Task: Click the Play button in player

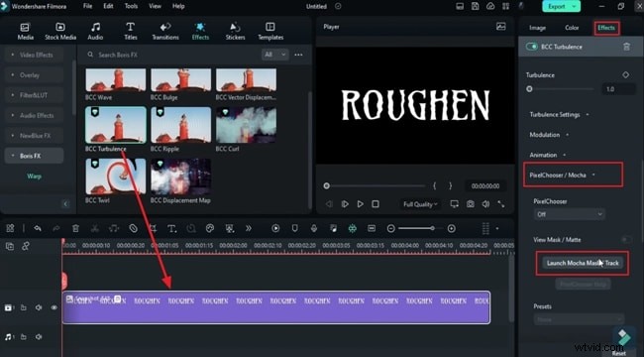Action: tap(361, 204)
